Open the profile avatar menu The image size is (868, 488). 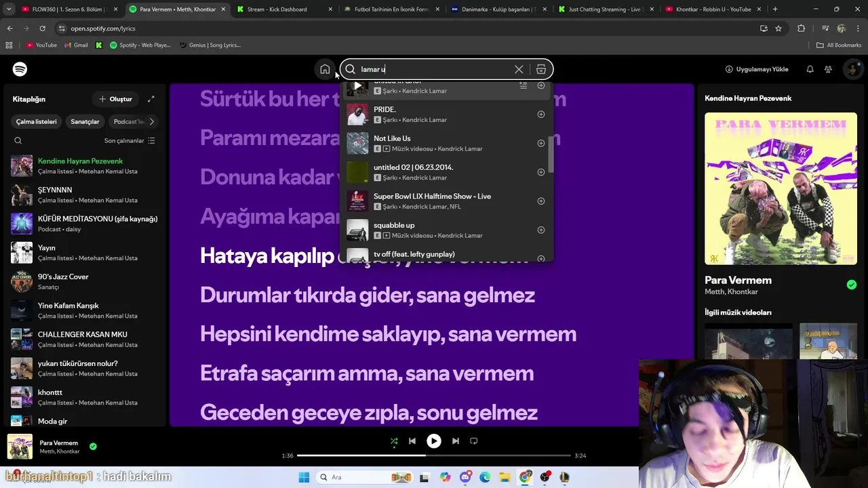[852, 69]
